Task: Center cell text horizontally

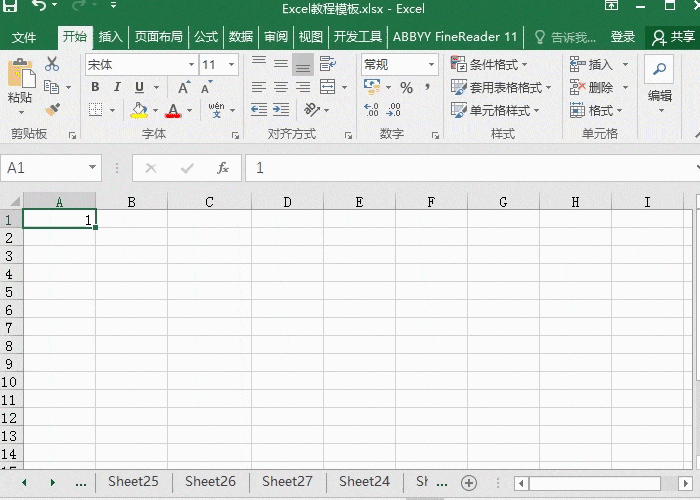Action: click(x=281, y=87)
